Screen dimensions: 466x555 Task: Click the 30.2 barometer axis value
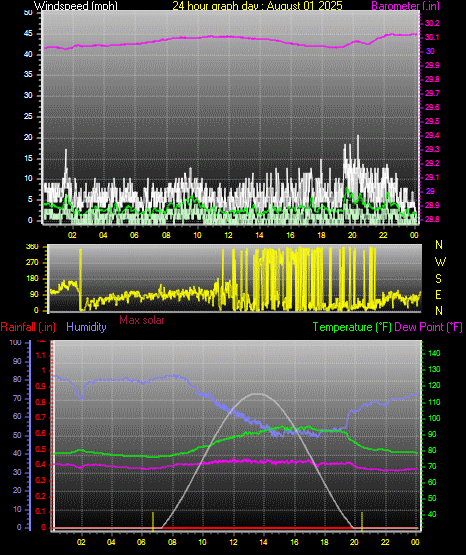[x=432, y=23]
